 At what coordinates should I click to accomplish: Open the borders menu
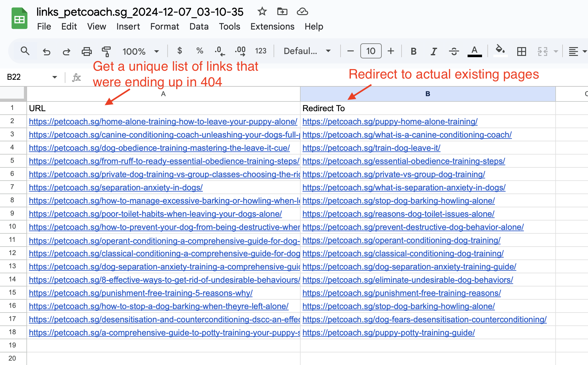pyautogui.click(x=521, y=51)
